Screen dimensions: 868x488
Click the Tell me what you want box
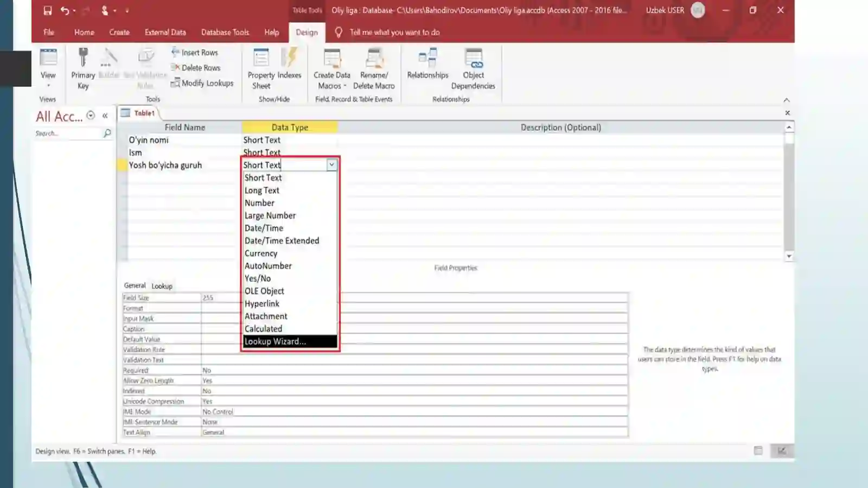[394, 33]
